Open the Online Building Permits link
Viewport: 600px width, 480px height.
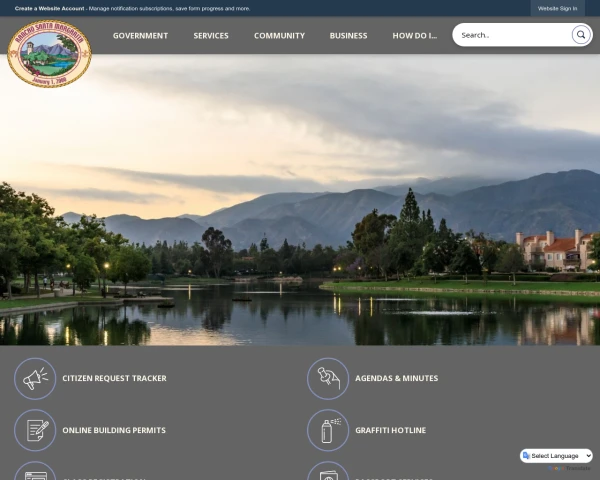(114, 430)
